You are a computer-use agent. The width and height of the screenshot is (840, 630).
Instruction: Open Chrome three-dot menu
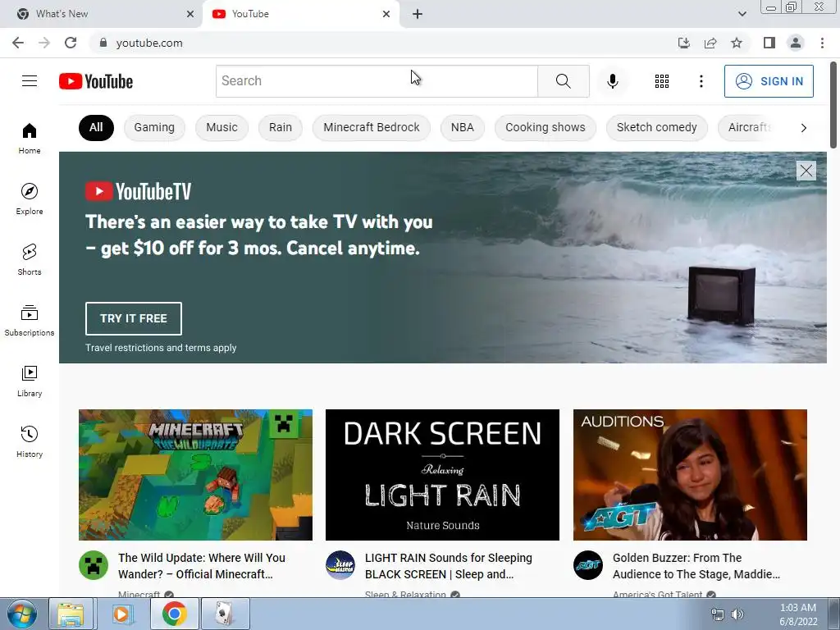pos(822,43)
